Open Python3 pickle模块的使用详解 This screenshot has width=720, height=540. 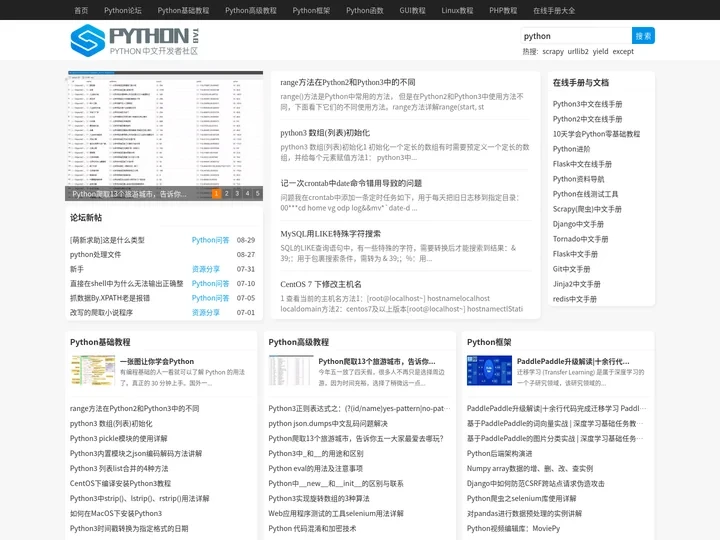point(118,439)
